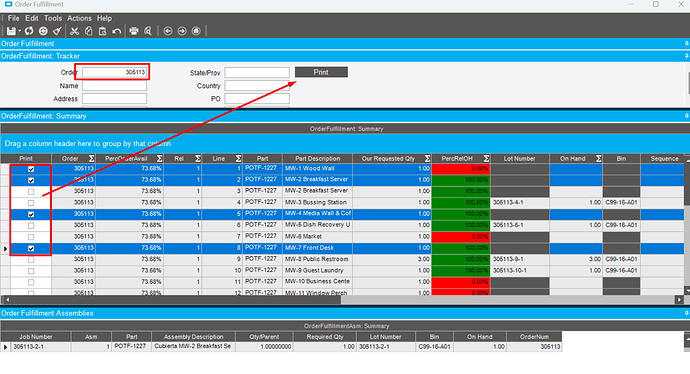The width and height of the screenshot is (690, 374).
Task: Open the sigma summary on On Hand column
Action: tap(598, 158)
